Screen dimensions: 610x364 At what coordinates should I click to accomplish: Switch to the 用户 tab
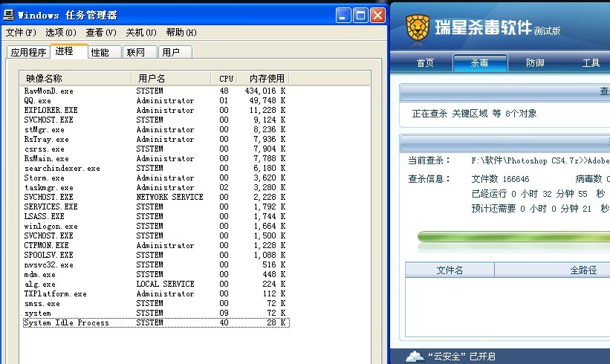click(175, 52)
